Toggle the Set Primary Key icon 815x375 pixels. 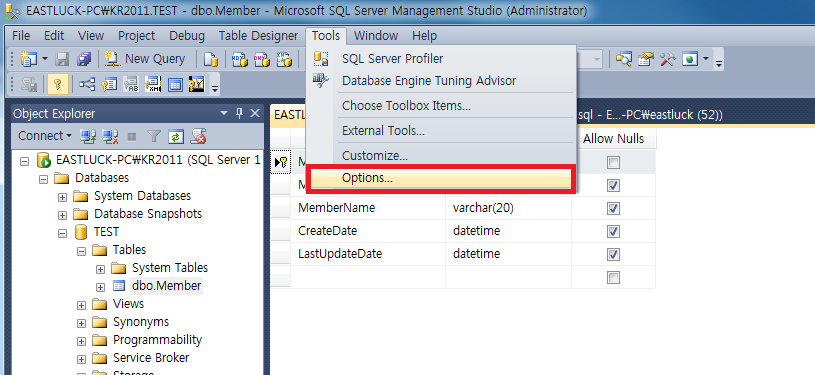coord(58,84)
